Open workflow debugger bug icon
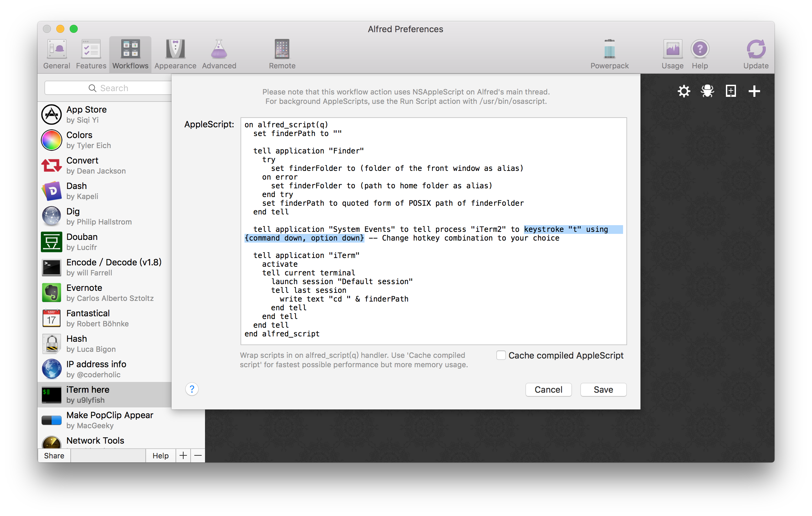 click(707, 91)
